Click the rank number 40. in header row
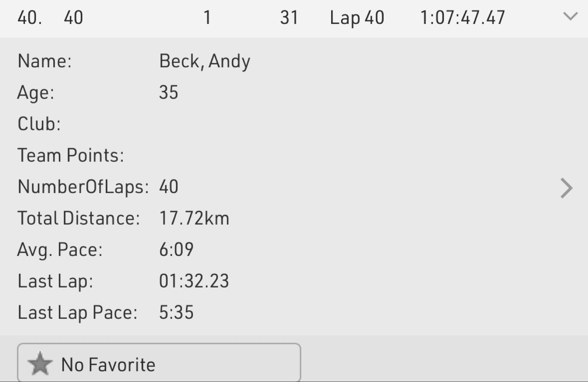Screen dimensions: 588x382 tap(29, 18)
